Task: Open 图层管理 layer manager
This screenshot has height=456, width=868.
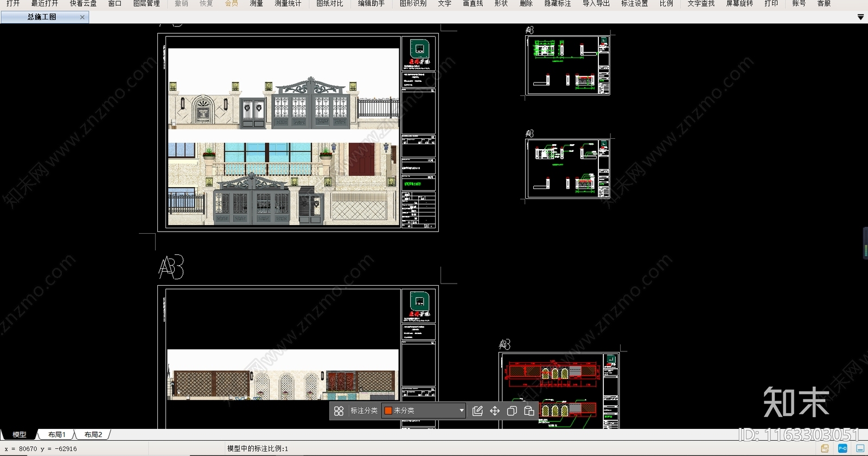Action: (x=146, y=4)
